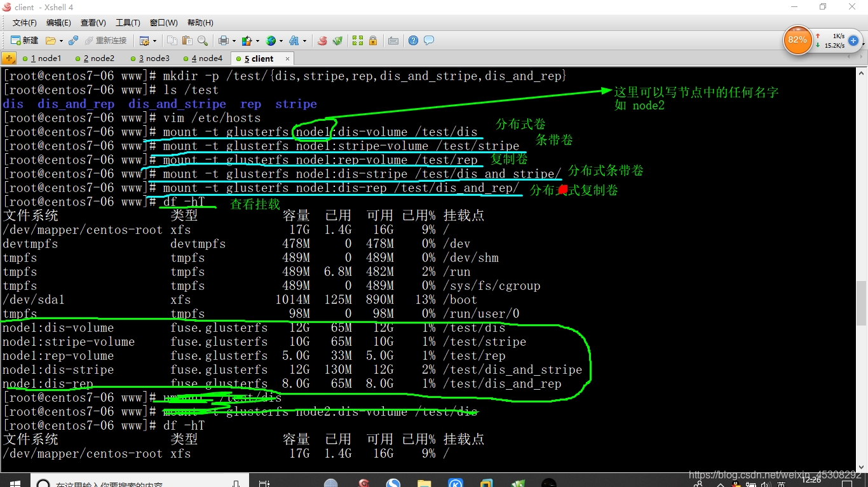Click the copy icon in the toolbar
This screenshot has width=868, height=487.
pos(172,41)
